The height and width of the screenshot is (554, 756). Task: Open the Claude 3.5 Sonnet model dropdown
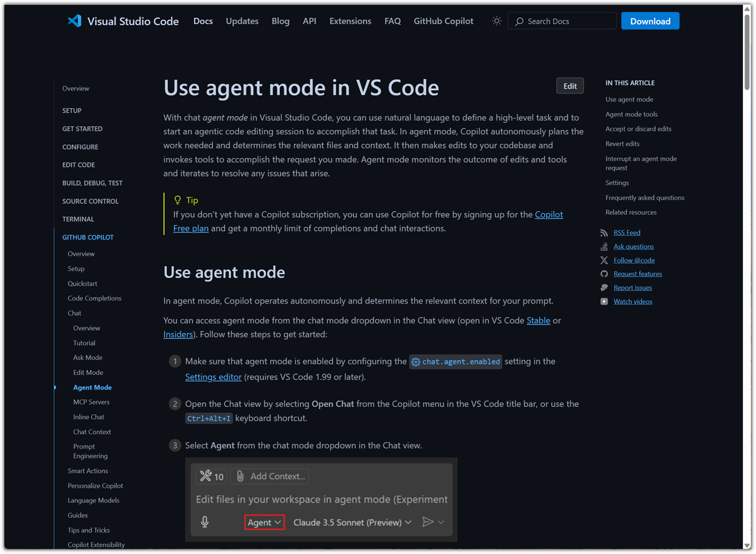(x=352, y=522)
